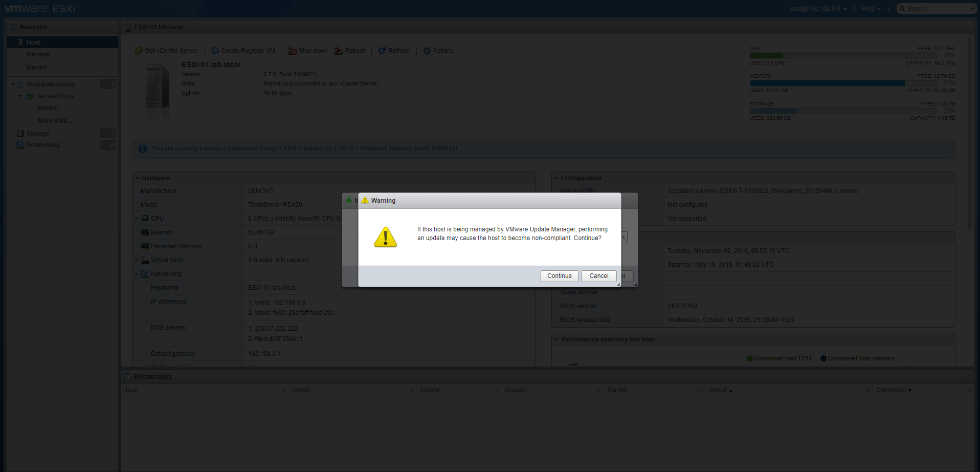The width and height of the screenshot is (980, 472).
Task: Collapse the server04-bra tree node
Action: click(20, 96)
